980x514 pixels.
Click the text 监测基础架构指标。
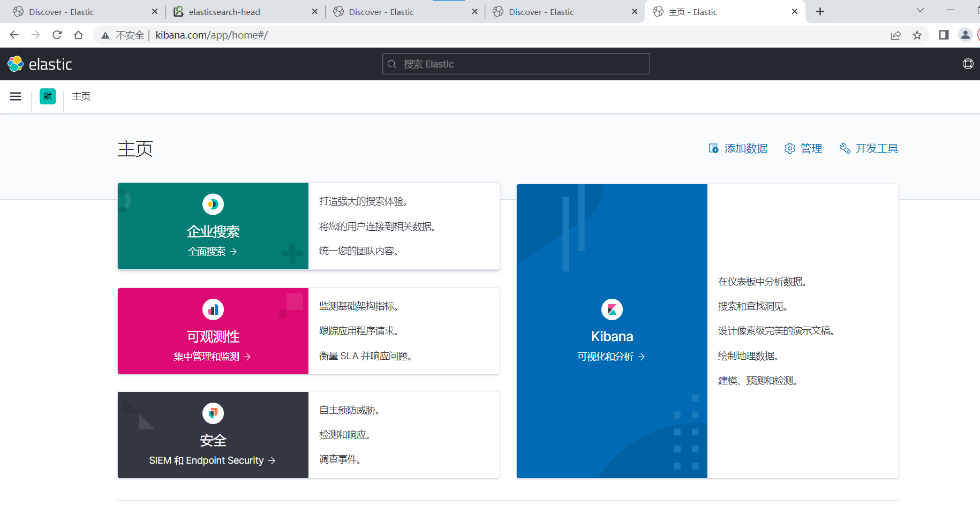click(360, 306)
